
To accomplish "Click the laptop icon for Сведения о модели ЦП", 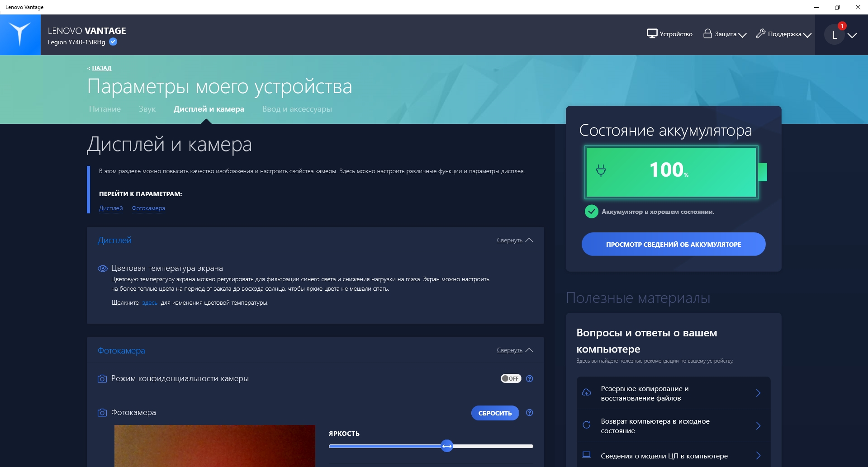I will pos(587,455).
